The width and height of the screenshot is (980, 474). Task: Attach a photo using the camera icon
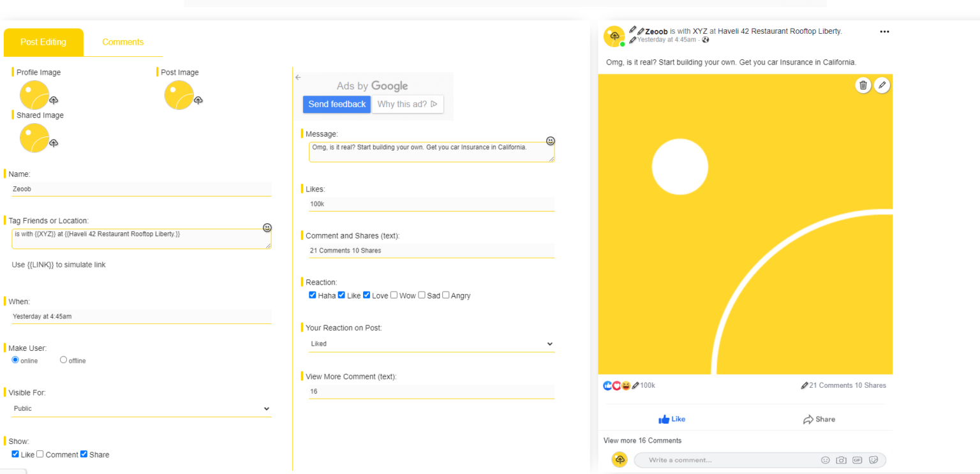click(x=841, y=459)
